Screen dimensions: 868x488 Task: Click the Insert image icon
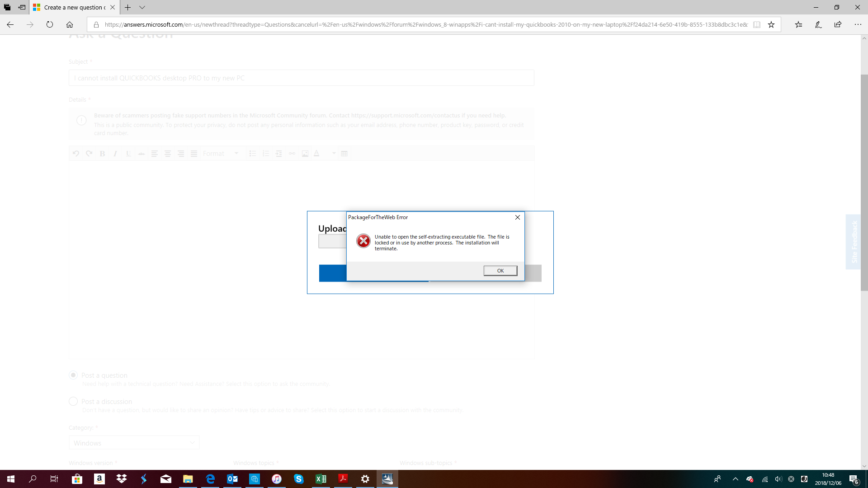pyautogui.click(x=305, y=154)
